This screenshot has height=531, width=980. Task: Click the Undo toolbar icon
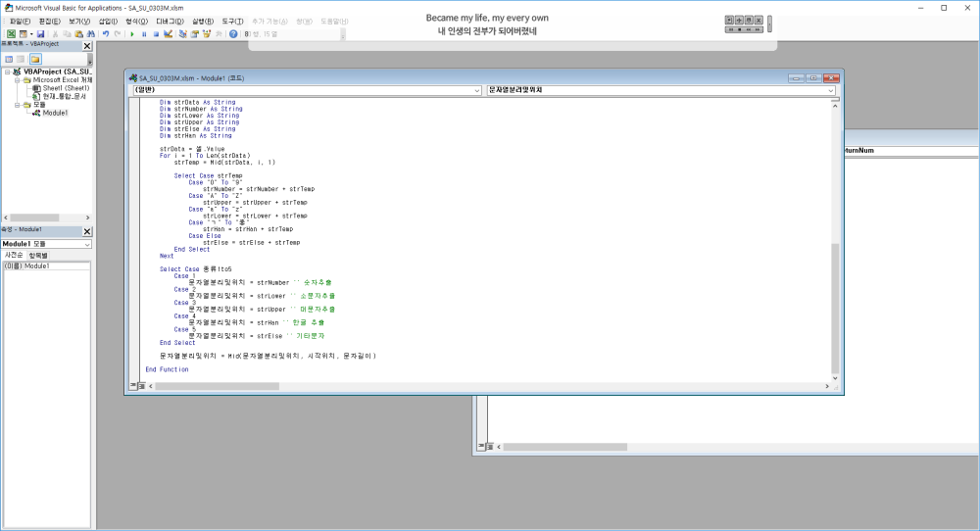[106, 33]
